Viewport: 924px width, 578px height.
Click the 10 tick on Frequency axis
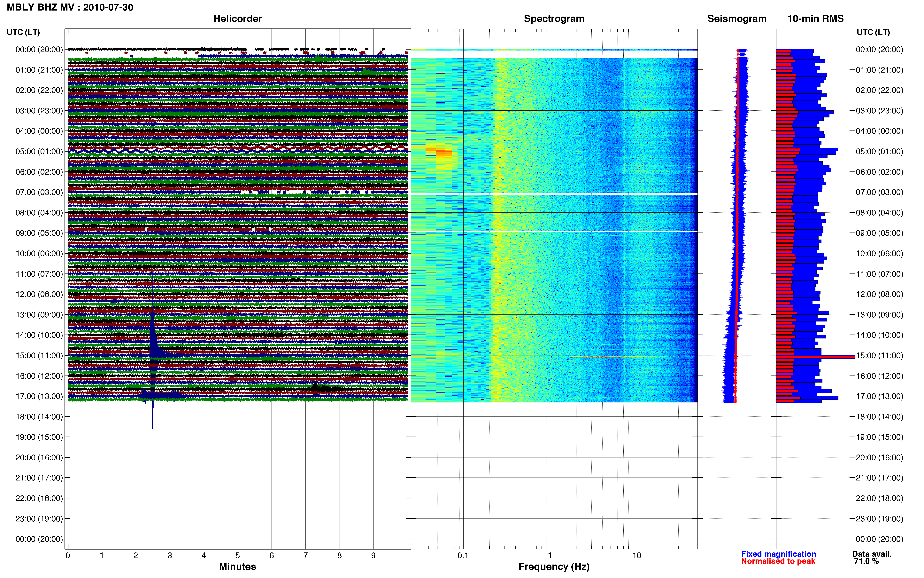[x=637, y=555]
